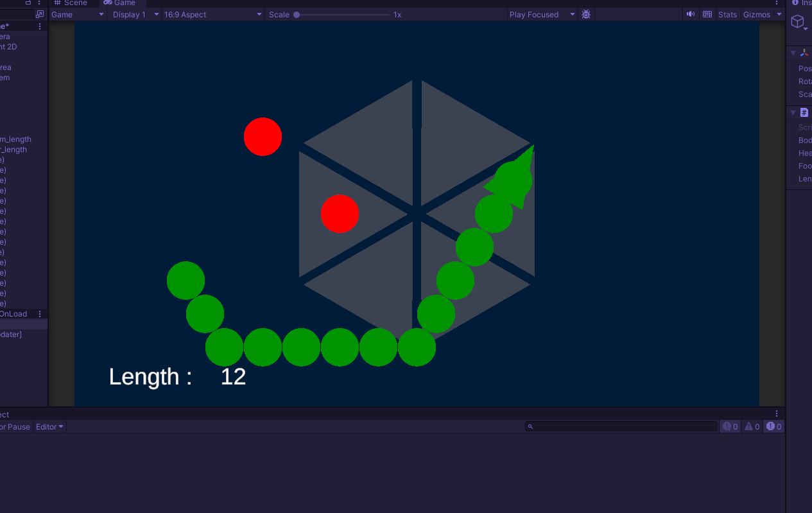The image size is (812, 513).
Task: Toggle the keyboard shortcuts icon
Action: point(707,14)
